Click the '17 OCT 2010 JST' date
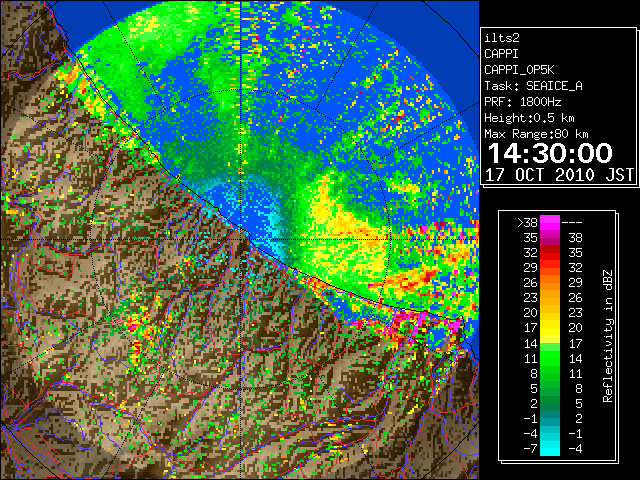Viewport: 640px width, 480px height. (x=559, y=175)
